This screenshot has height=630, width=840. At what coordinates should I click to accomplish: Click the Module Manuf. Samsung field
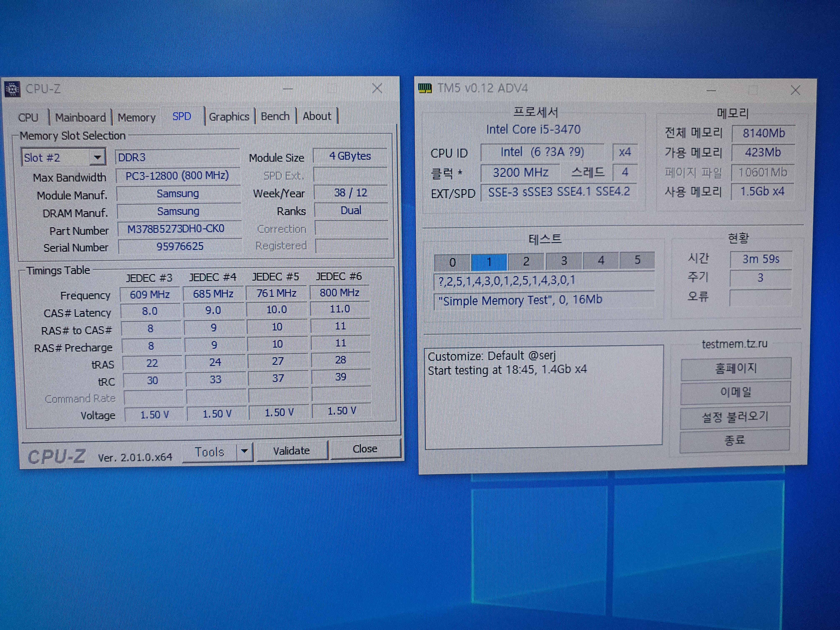pos(178,194)
